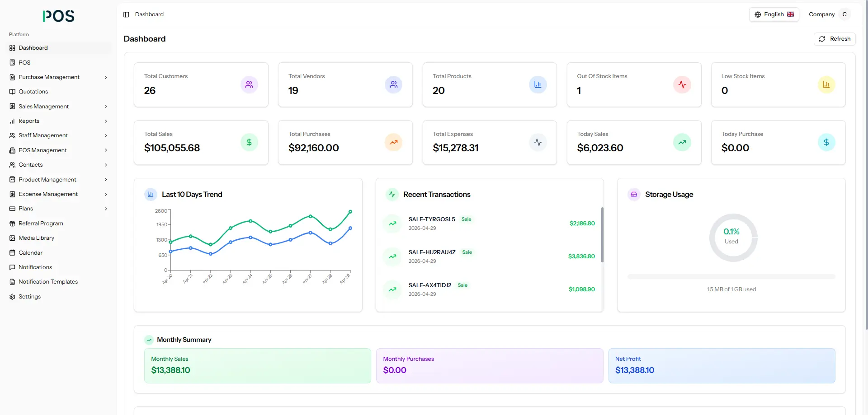Screen dimensions: 868x415
Task: Click the $105,055.68 Total Sales value
Action: click(x=172, y=148)
